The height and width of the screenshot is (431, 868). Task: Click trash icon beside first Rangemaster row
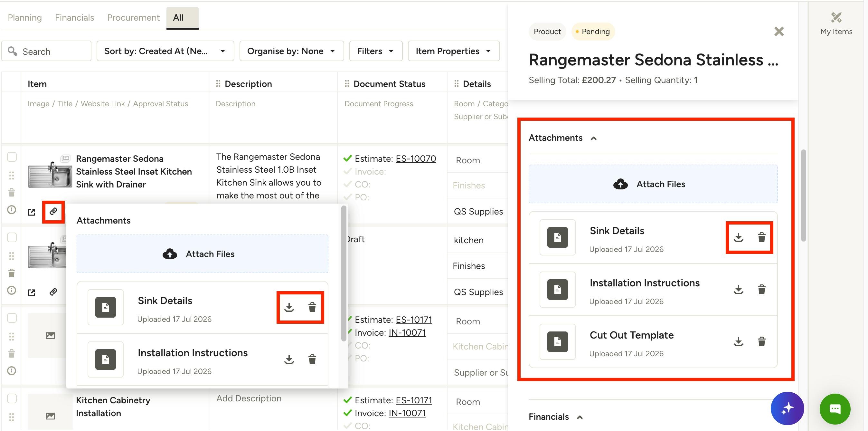point(12,193)
